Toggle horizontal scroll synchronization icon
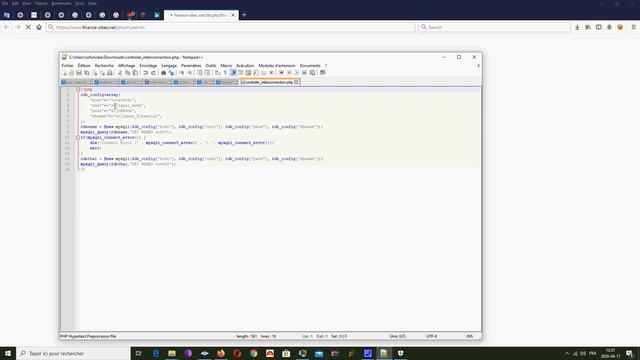Screen dimensions: 640x360 (207, 73)
